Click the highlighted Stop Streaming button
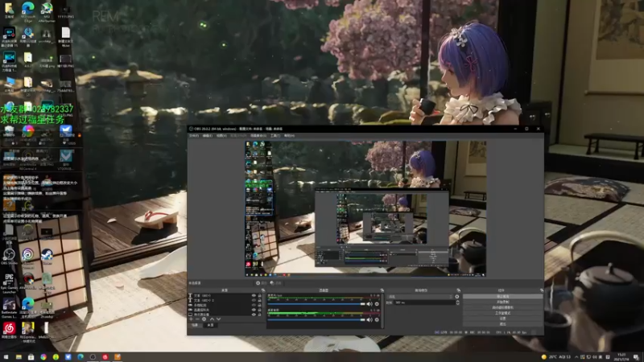The height and width of the screenshot is (362, 644). [502, 296]
